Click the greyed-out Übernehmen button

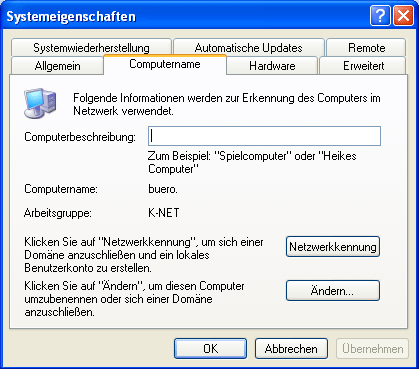point(372,349)
